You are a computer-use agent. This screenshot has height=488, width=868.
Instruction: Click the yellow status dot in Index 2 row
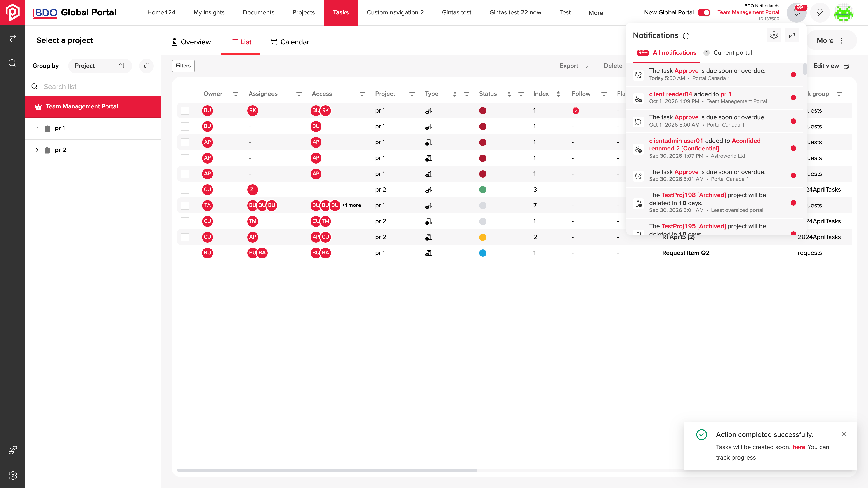483,237
